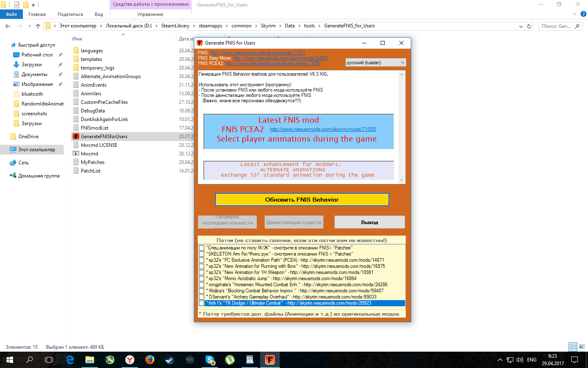Open the Вид ribbon tab

(99, 14)
